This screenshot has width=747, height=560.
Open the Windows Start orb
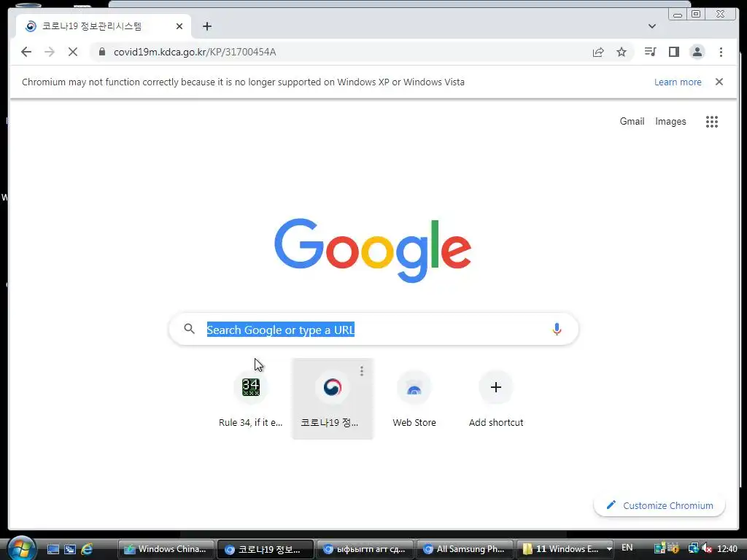(21, 548)
